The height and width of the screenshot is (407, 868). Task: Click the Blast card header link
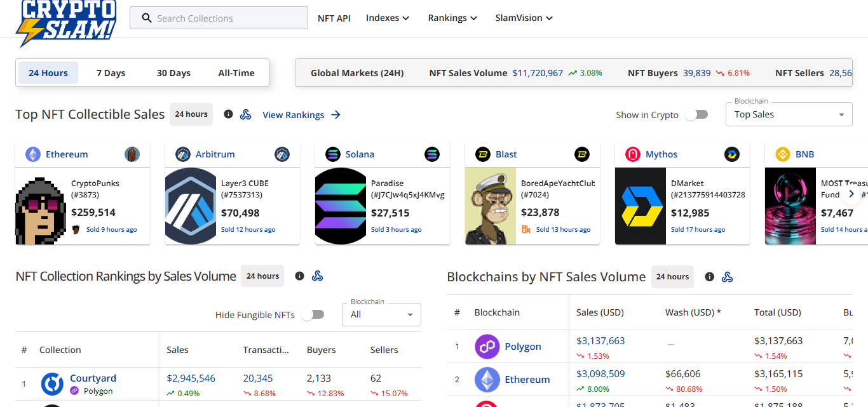[x=506, y=154]
